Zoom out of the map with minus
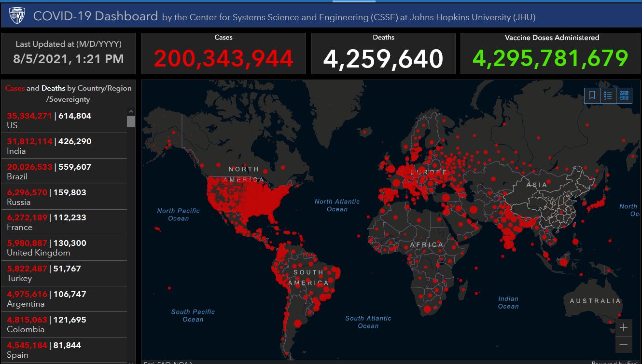Screen dimensions: 642x364 click(x=624, y=344)
